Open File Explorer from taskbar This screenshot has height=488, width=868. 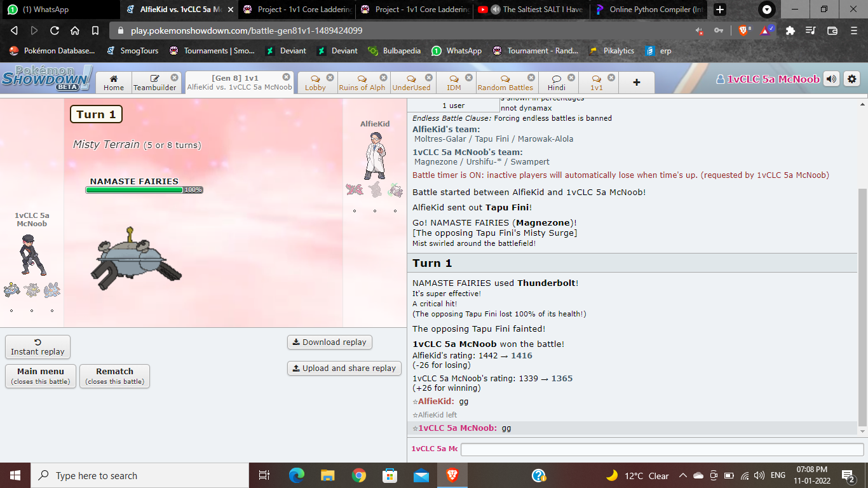click(x=327, y=475)
